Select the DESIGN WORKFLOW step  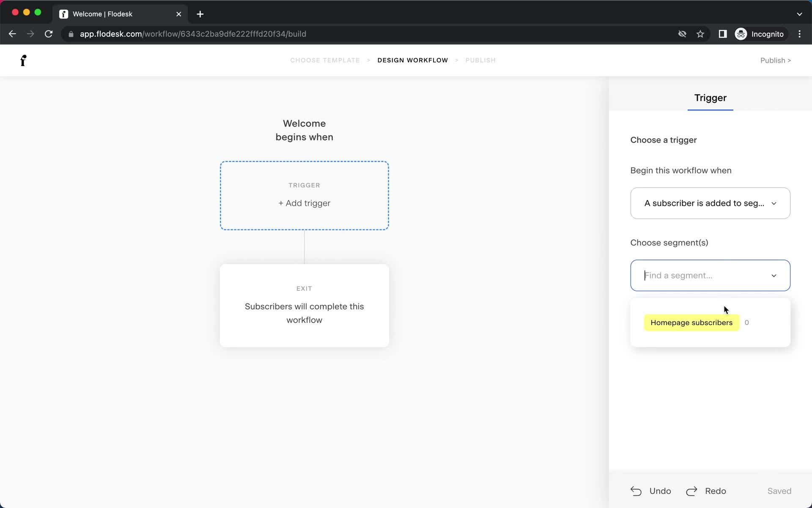click(x=413, y=60)
